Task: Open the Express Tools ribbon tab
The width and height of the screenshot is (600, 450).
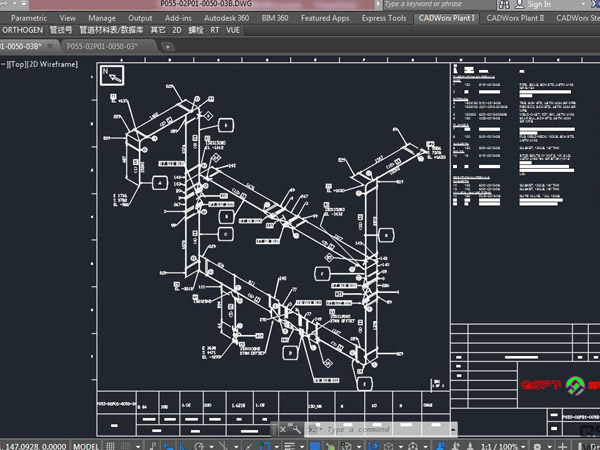Action: coord(384,18)
